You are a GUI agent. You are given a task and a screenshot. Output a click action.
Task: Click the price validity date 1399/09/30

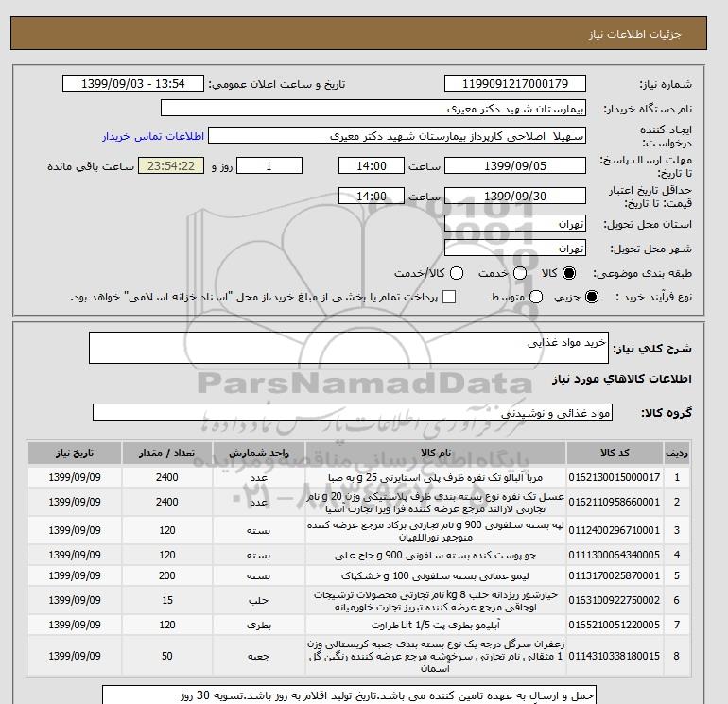[x=515, y=196]
